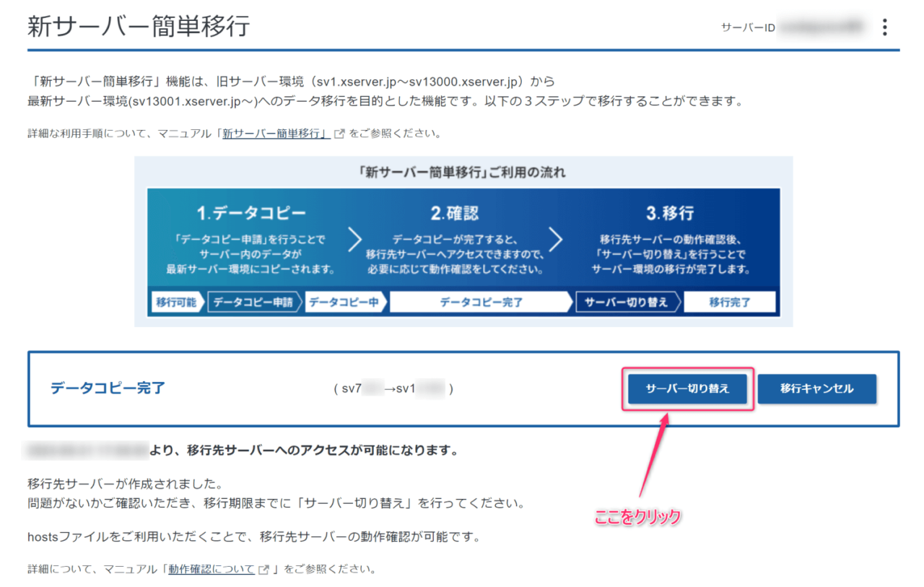924x587 pixels.
Task: Click the 2.確認 heading in diagram
Action: 455,214
